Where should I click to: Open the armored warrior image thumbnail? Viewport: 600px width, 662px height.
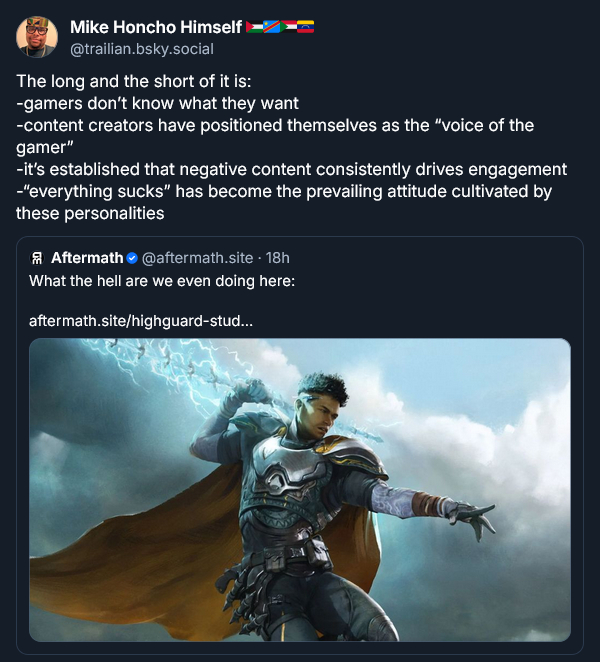click(x=299, y=490)
